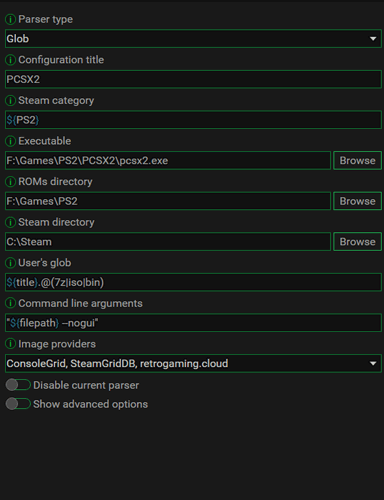
Task: Toggle the Disable current parser switch
Action: tap(18, 385)
